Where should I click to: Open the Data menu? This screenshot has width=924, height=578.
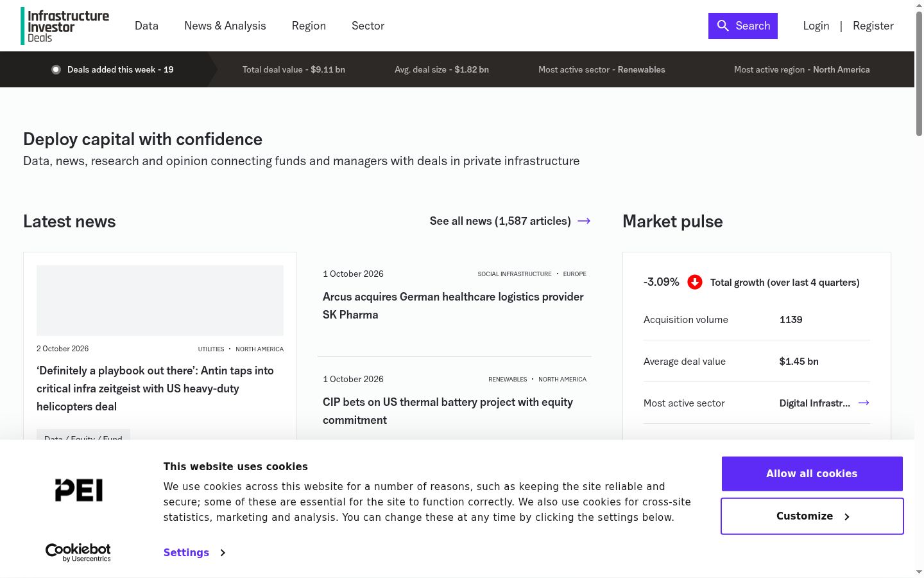(146, 26)
